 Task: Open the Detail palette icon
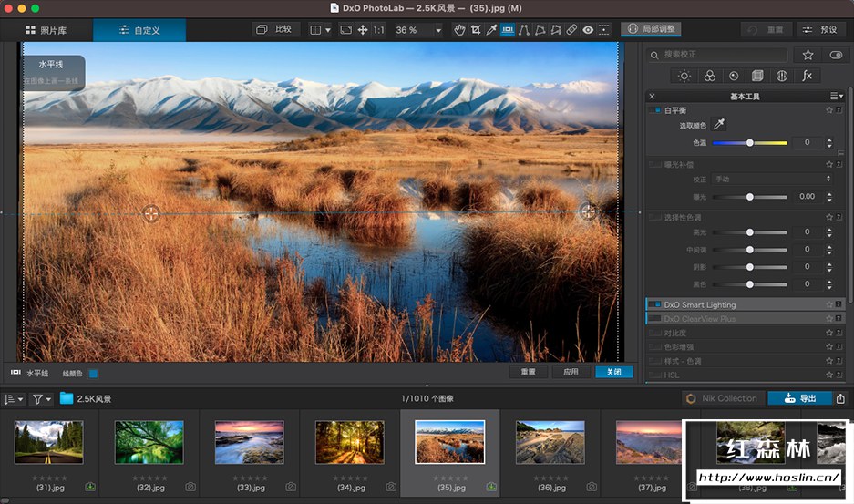pyautogui.click(x=734, y=76)
